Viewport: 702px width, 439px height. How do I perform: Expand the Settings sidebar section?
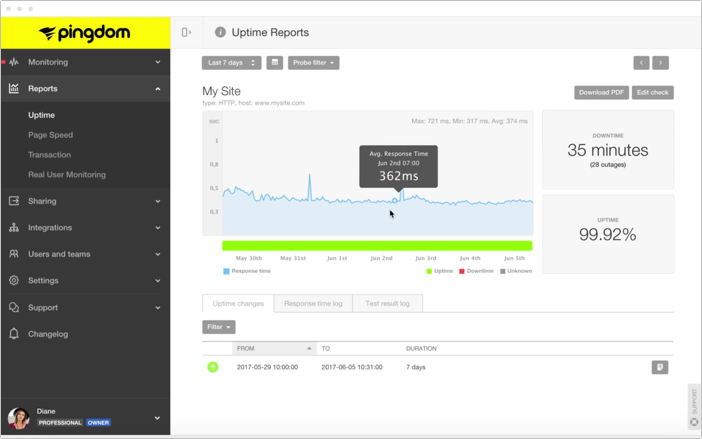click(x=85, y=280)
